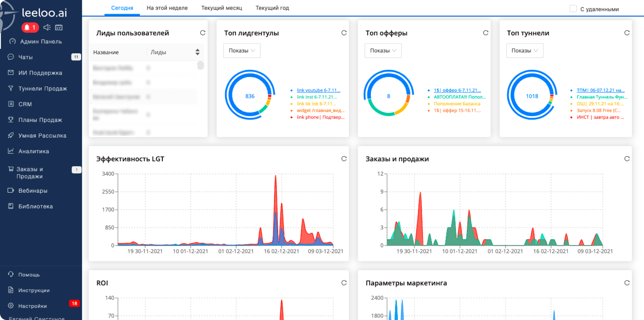The image size is (644, 320).
Task: Open ИИ Поддержка section
Action: pos(41,73)
